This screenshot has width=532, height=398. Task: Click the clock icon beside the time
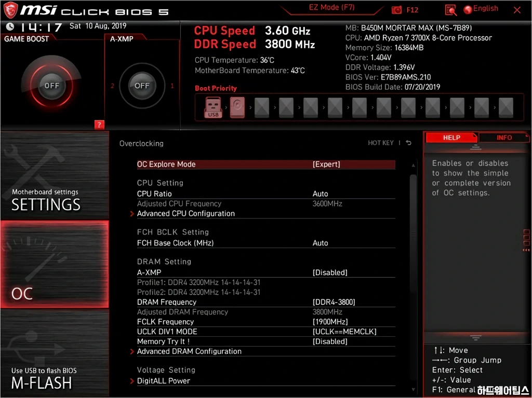click(x=10, y=26)
